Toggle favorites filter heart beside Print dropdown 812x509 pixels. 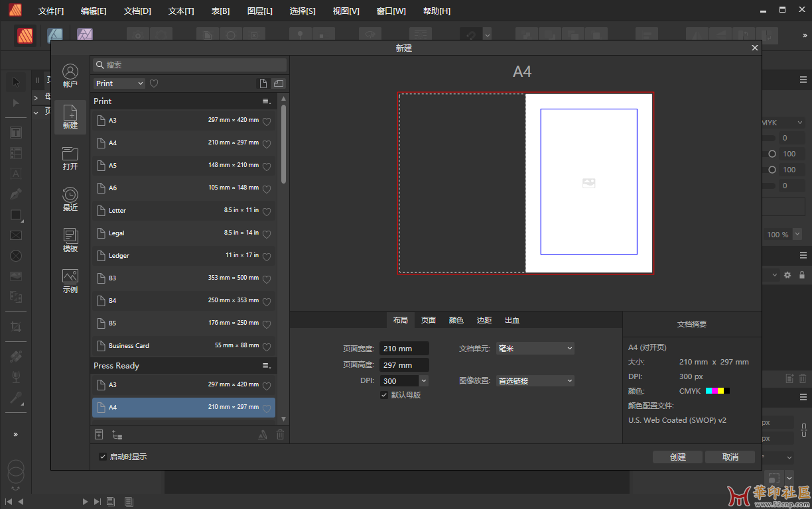coord(154,84)
